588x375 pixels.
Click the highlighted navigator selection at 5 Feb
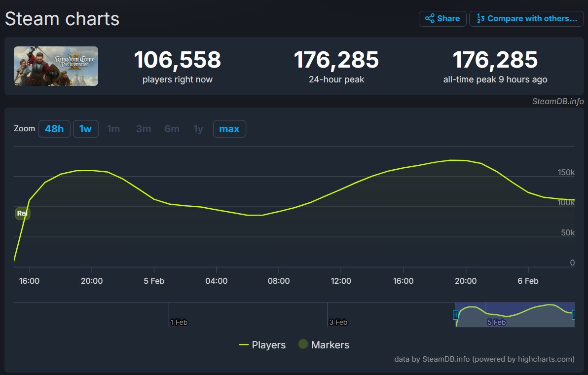point(515,315)
